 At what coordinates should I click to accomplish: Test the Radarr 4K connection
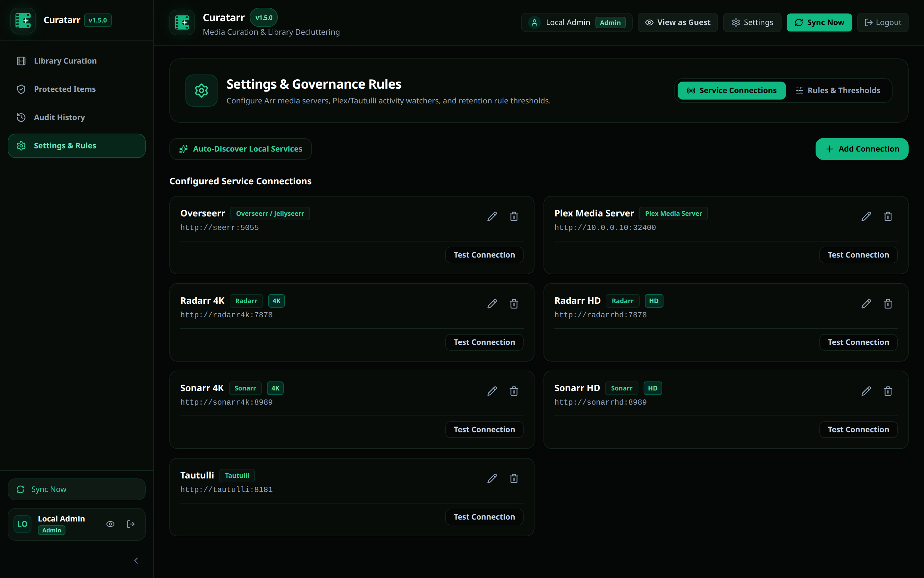point(484,343)
